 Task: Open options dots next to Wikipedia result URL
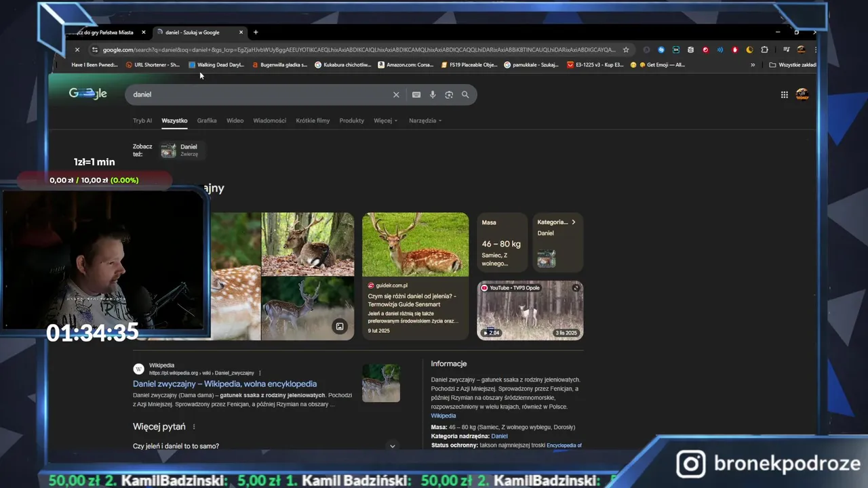click(x=260, y=373)
